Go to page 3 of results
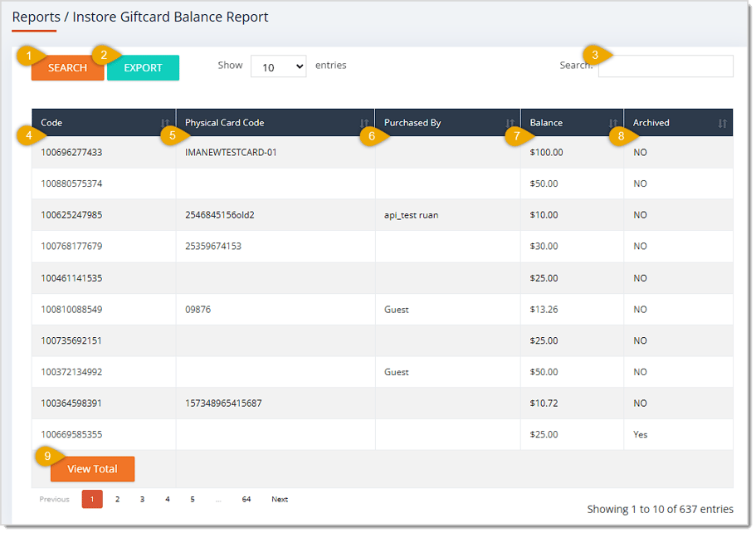The height and width of the screenshot is (533, 756). coord(142,499)
